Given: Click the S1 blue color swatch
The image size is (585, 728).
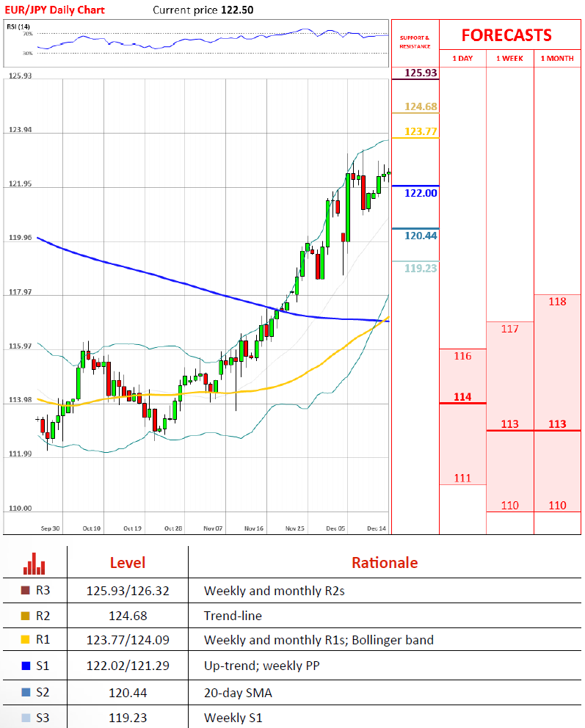Looking at the screenshot, I should [26, 666].
